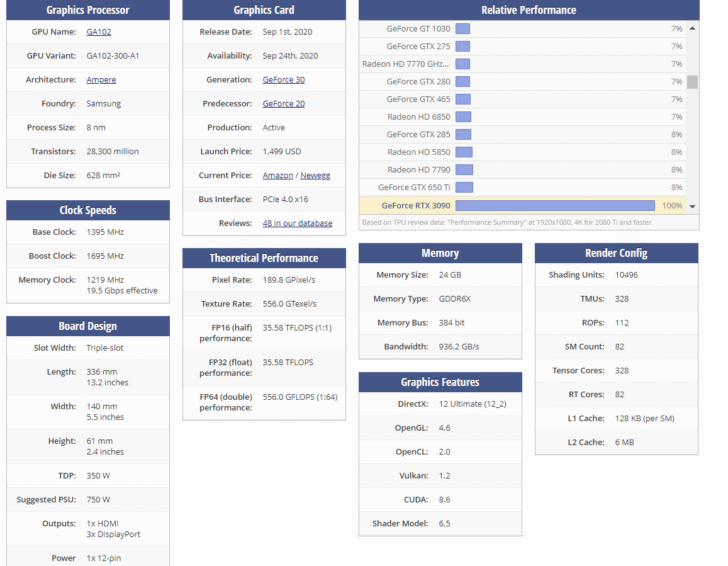728x566 pixels.
Task: Click the 556.0 GFLOPS (1:64) FP64 value
Action: click(x=300, y=397)
